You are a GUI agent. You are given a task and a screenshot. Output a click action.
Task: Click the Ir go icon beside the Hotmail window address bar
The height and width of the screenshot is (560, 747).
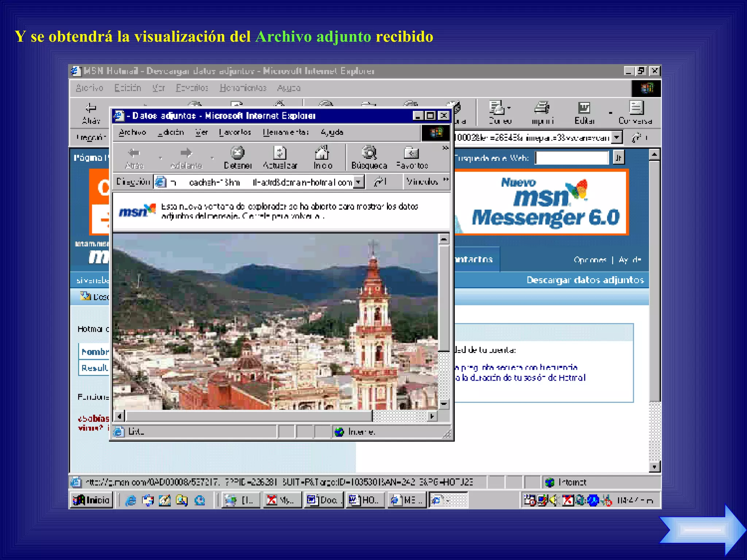coord(637,137)
